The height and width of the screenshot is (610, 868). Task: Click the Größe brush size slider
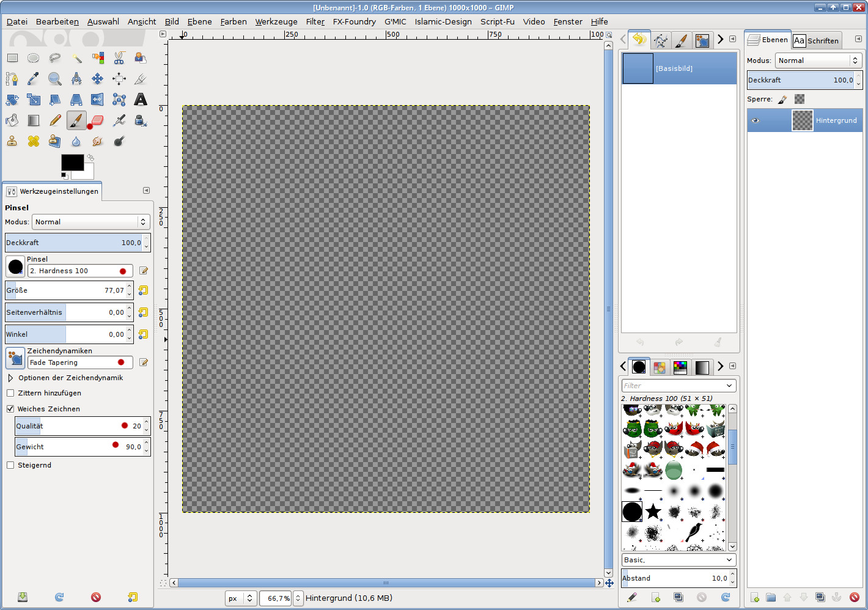[67, 290]
